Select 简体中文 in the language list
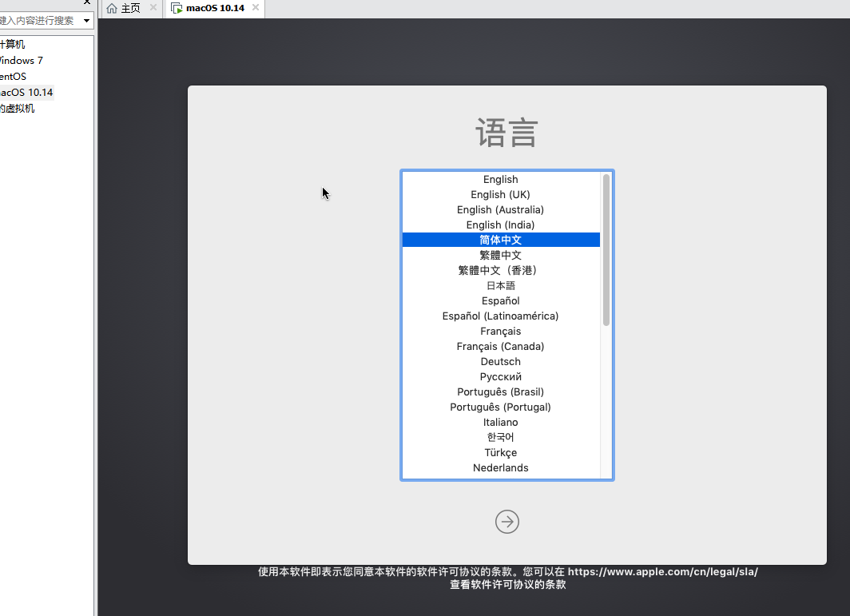The height and width of the screenshot is (616, 850). (x=501, y=240)
